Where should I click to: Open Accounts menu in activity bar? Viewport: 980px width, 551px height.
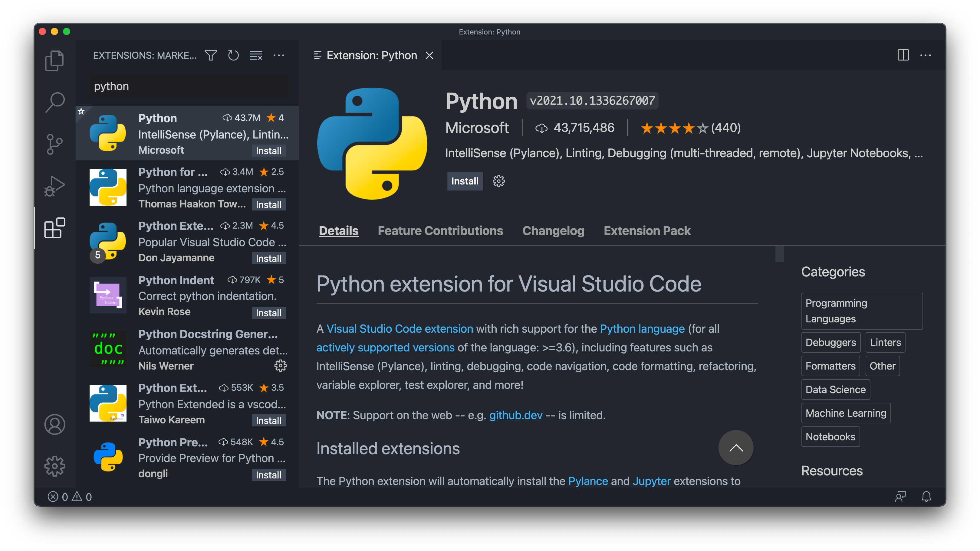54,424
